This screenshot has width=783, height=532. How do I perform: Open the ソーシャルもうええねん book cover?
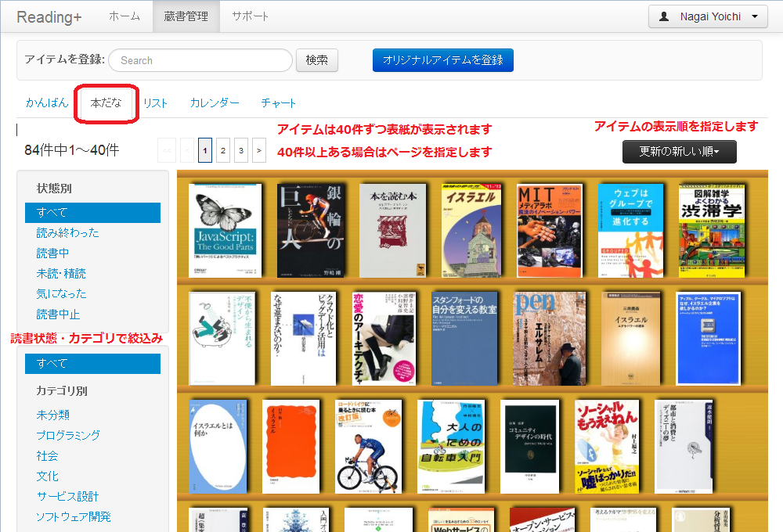pos(607,447)
